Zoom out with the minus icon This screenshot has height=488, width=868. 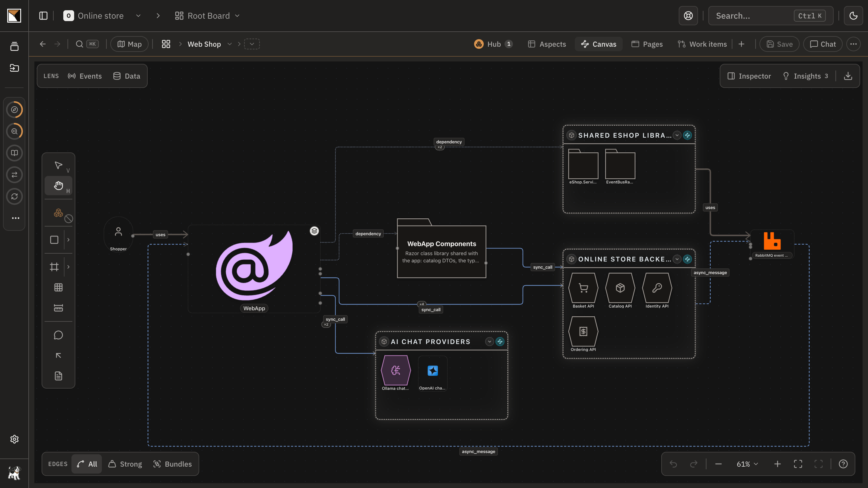pos(718,464)
